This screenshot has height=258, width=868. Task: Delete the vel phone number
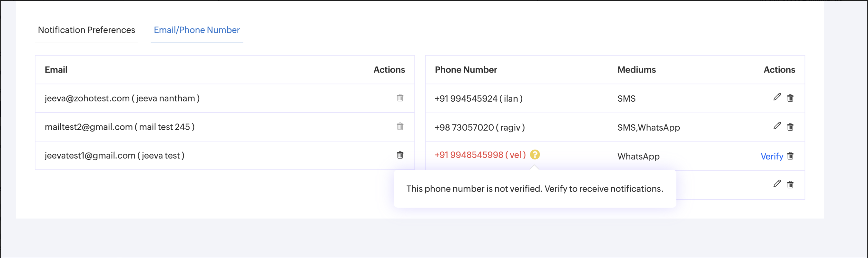coord(790,156)
